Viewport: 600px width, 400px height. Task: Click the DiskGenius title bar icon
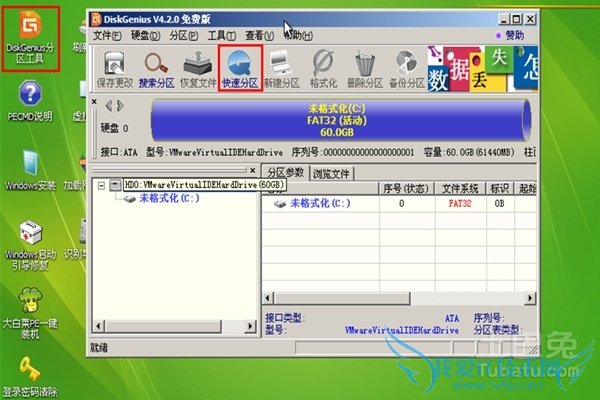pos(96,19)
